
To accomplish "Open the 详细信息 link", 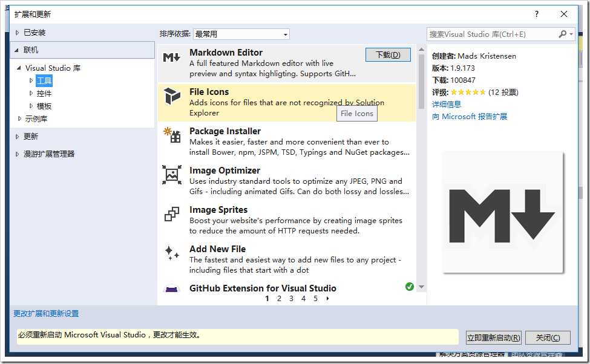I will 447,104.
